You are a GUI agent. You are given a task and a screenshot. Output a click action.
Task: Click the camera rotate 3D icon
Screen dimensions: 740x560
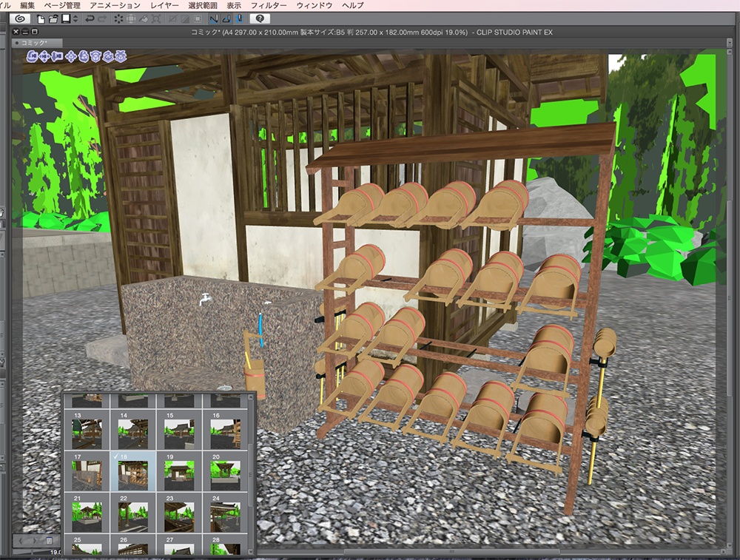[32, 57]
